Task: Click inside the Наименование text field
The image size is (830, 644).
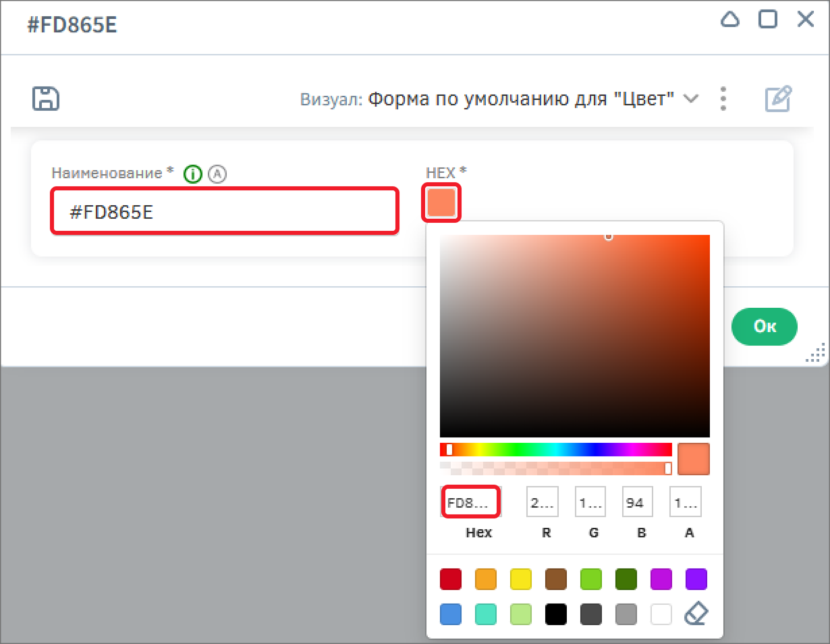Action: tap(225, 211)
